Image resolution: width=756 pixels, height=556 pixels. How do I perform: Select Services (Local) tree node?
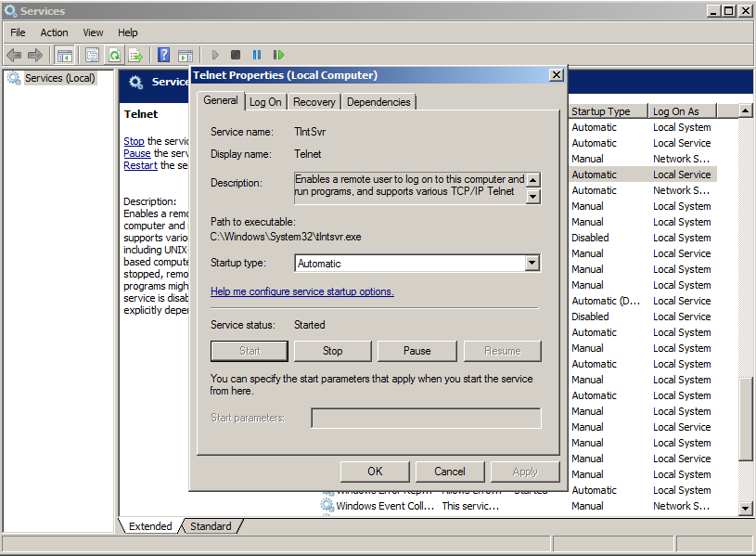(x=59, y=78)
